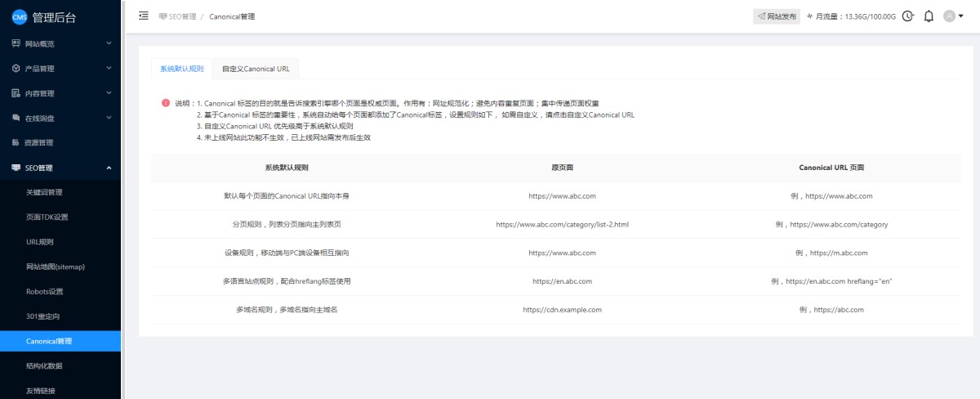
Task: Click the 原页面 column header
Action: 562,168
